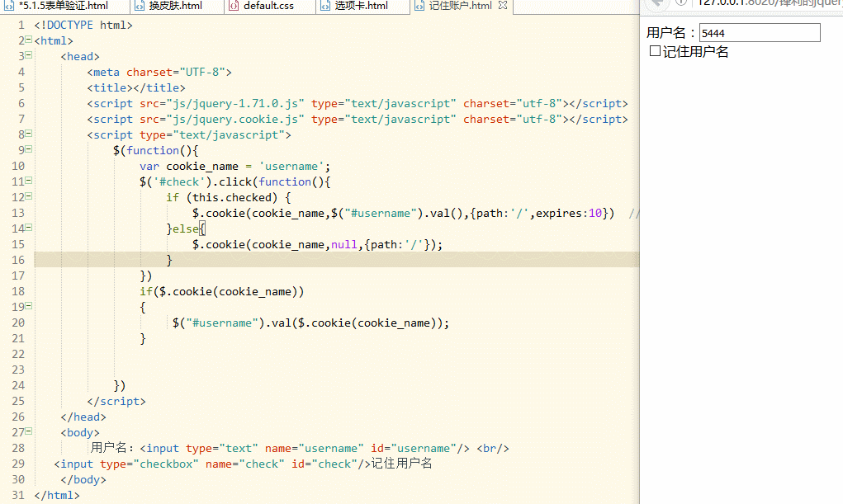Click the browser back arrow button
This screenshot has width=843, height=504.
pos(656,3)
